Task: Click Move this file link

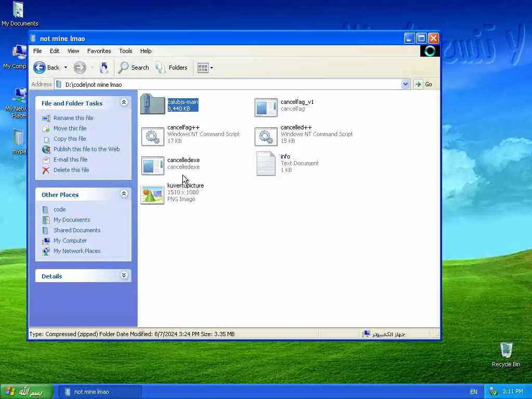Action: tap(70, 128)
